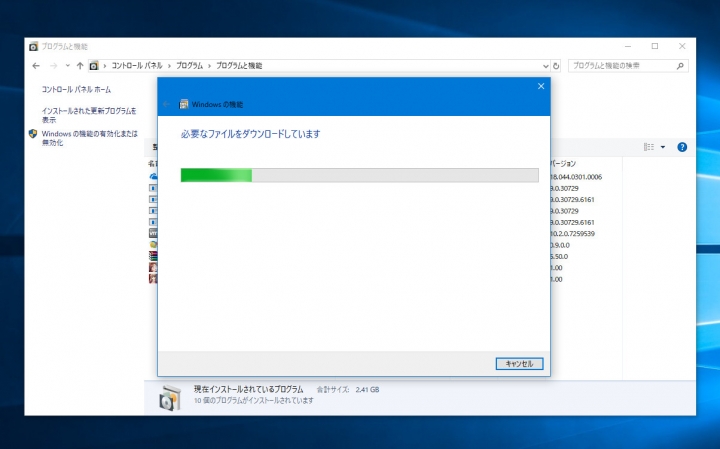The image size is (720, 449).
Task: Open Windows の機能の有効化または無効化 link
Action: pos(90,138)
